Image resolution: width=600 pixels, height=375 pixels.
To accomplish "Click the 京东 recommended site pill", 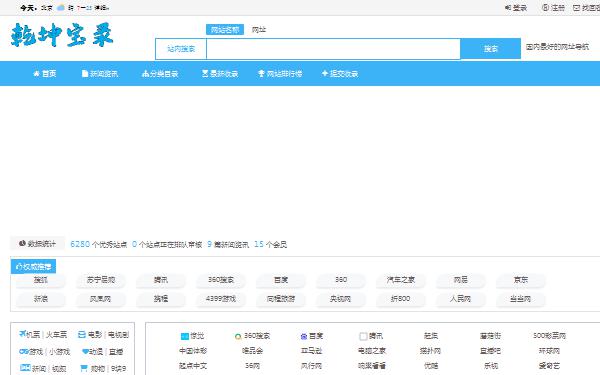I will click(x=521, y=280).
